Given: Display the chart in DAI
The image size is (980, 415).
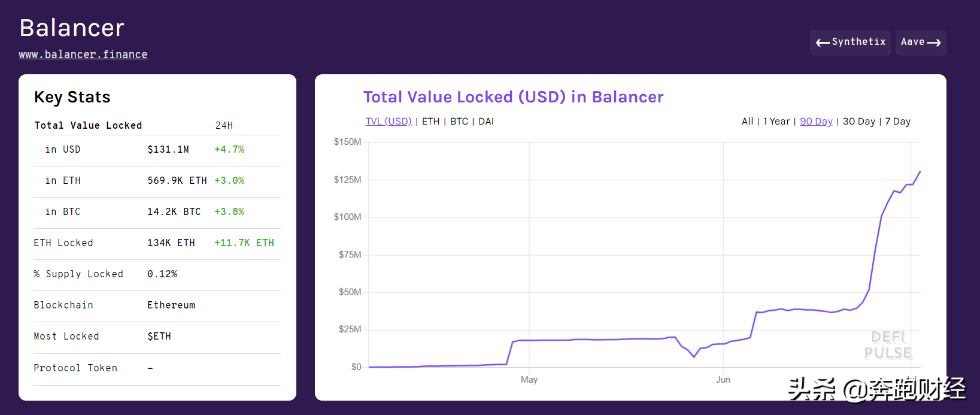Looking at the screenshot, I should click(x=486, y=121).
